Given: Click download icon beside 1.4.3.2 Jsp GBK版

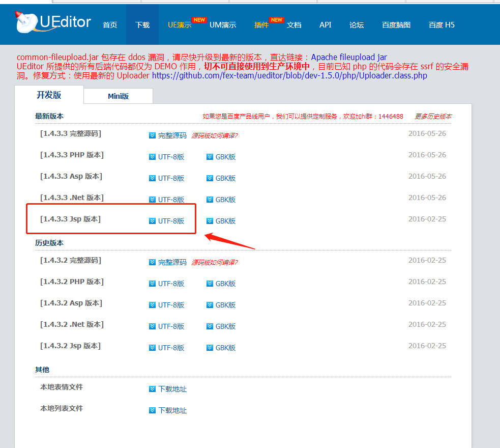Looking at the screenshot, I should (210, 348).
